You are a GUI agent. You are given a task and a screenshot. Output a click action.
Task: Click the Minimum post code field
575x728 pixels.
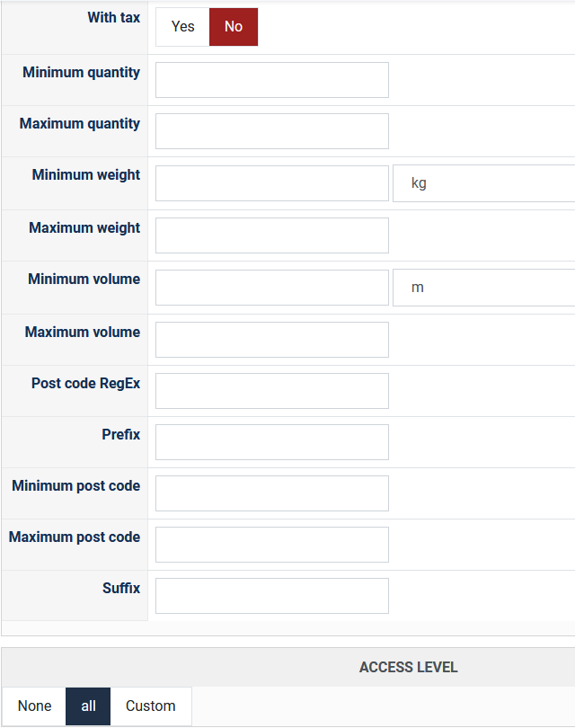pos(271,493)
